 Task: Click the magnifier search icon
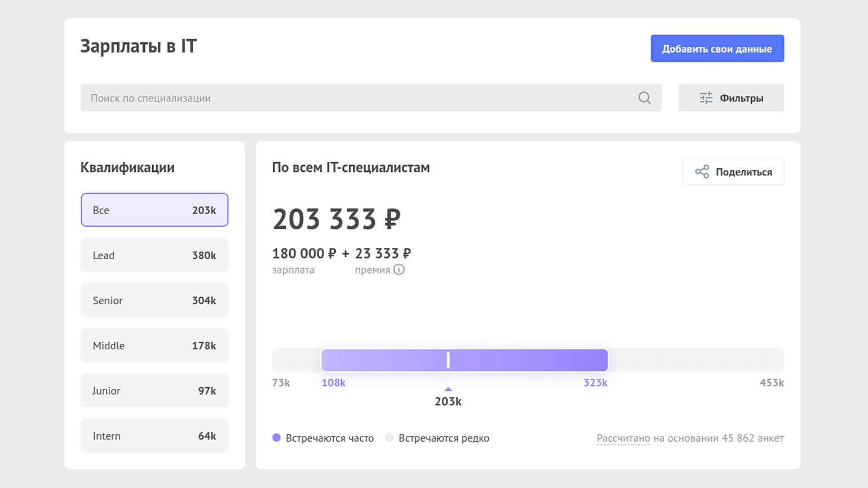click(x=644, y=98)
